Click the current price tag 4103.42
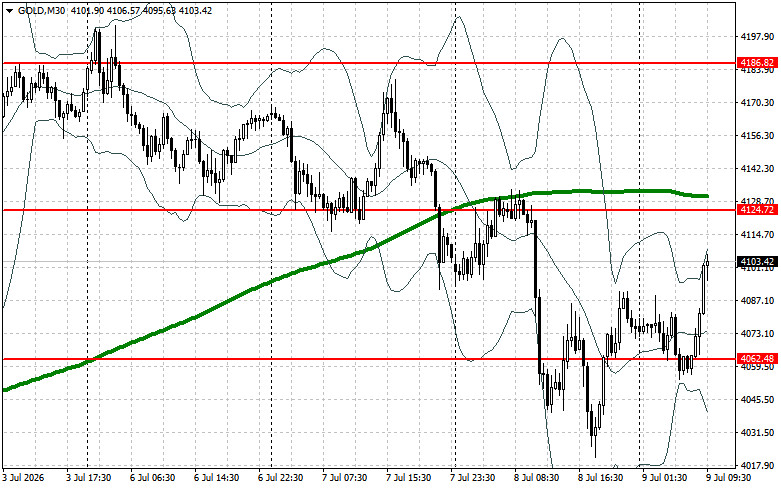Viewport: 781px width, 489px height. [757, 261]
